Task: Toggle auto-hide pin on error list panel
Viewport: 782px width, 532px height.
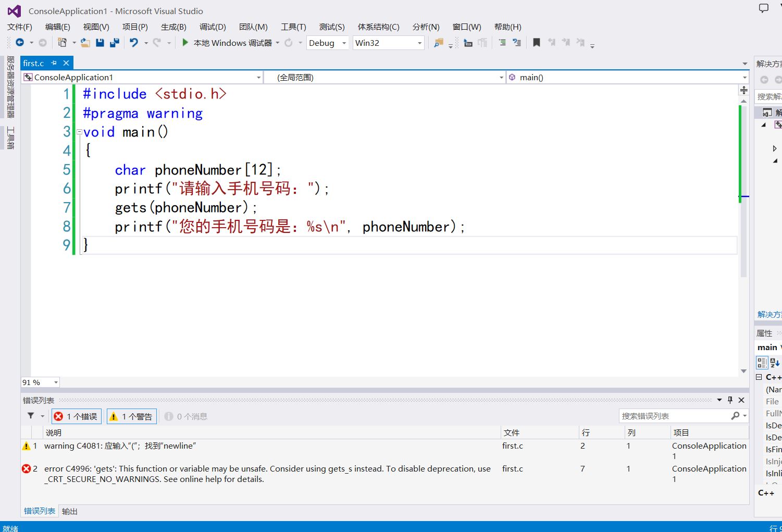Action: point(730,400)
